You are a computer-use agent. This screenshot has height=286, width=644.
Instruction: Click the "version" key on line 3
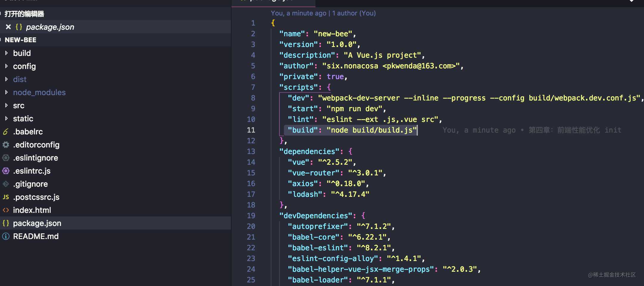(298, 44)
